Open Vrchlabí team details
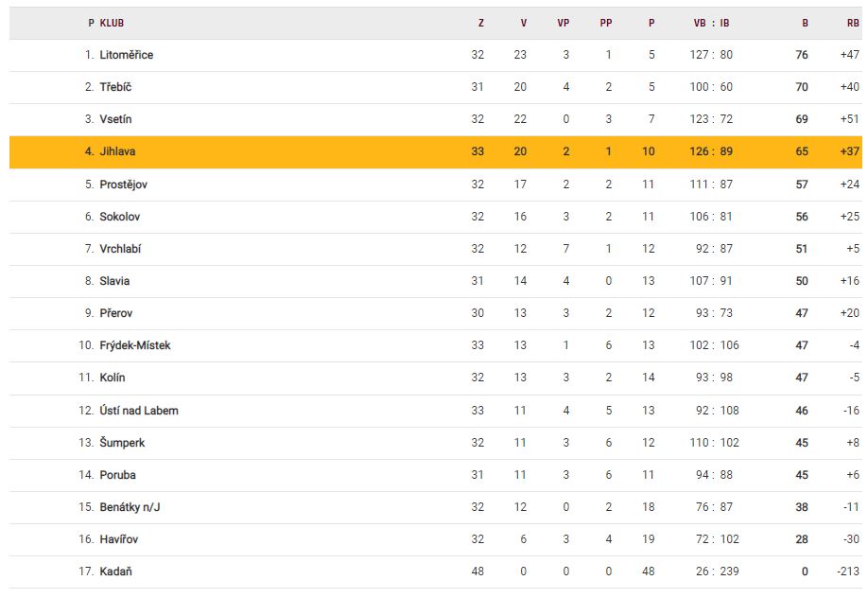 tap(120, 249)
